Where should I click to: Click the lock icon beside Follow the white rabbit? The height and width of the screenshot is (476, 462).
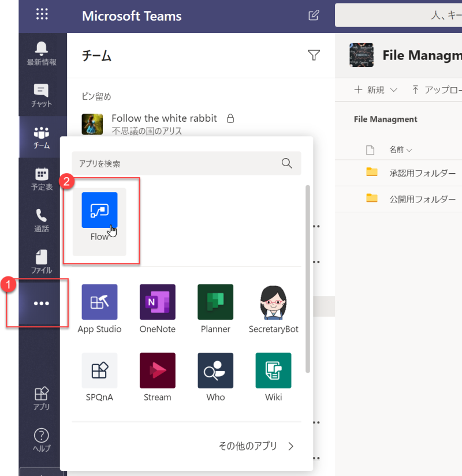[230, 118]
